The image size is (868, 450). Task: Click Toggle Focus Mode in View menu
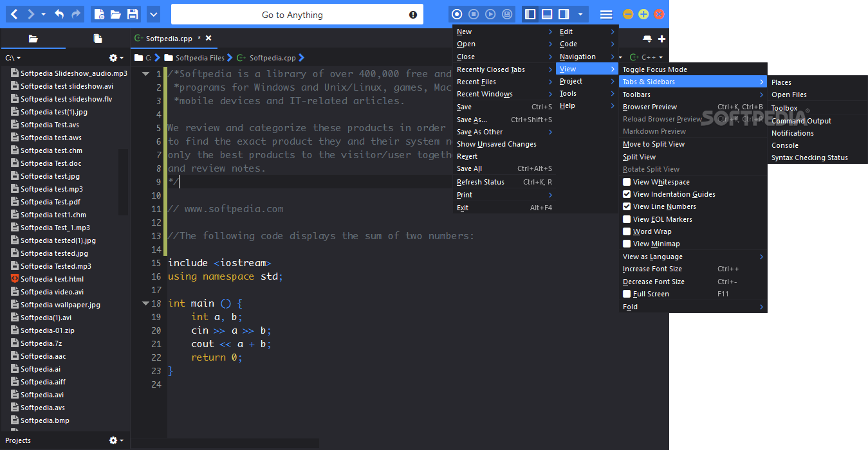[693, 69]
